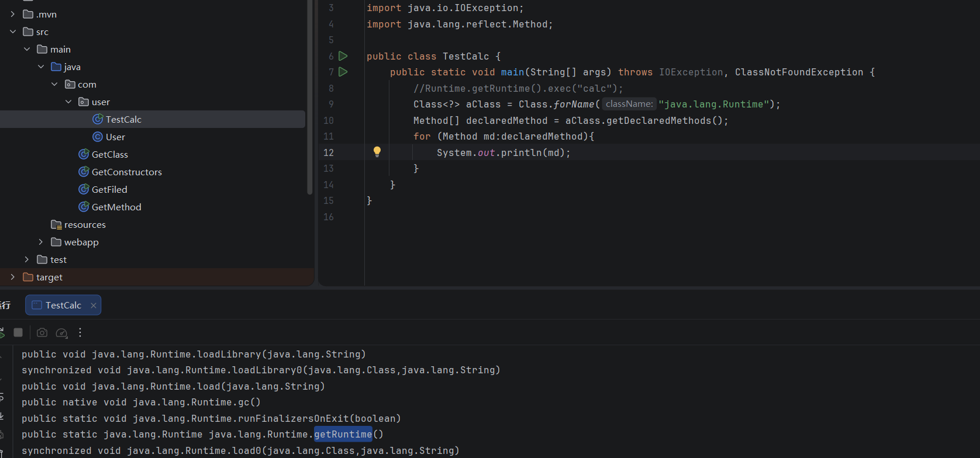Viewport: 980px width, 458px height.
Task: Click the runFinalizersOnExit(boolean) console line
Action: click(211, 418)
